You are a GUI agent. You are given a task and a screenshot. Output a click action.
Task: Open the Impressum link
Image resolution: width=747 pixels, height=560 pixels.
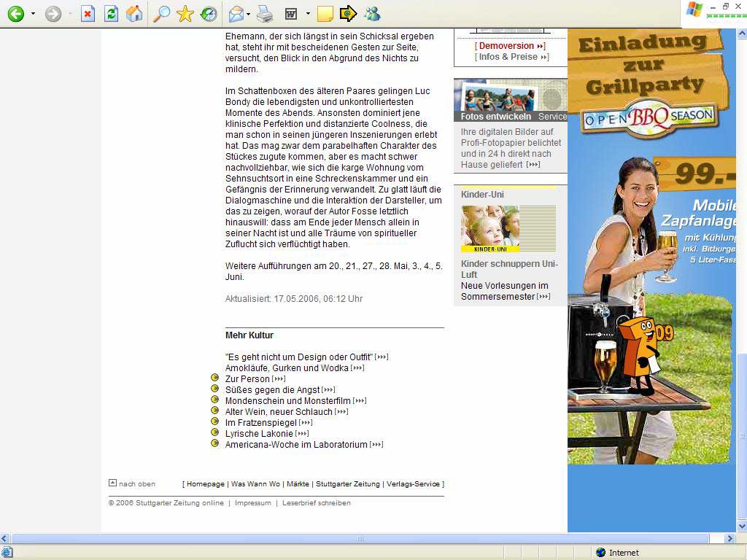252,503
